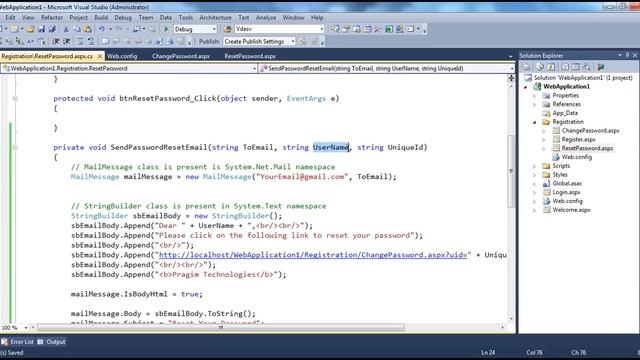Select ChangePassword.aspx in Solution Explorer
This screenshot has width=640, height=360.
[590, 131]
